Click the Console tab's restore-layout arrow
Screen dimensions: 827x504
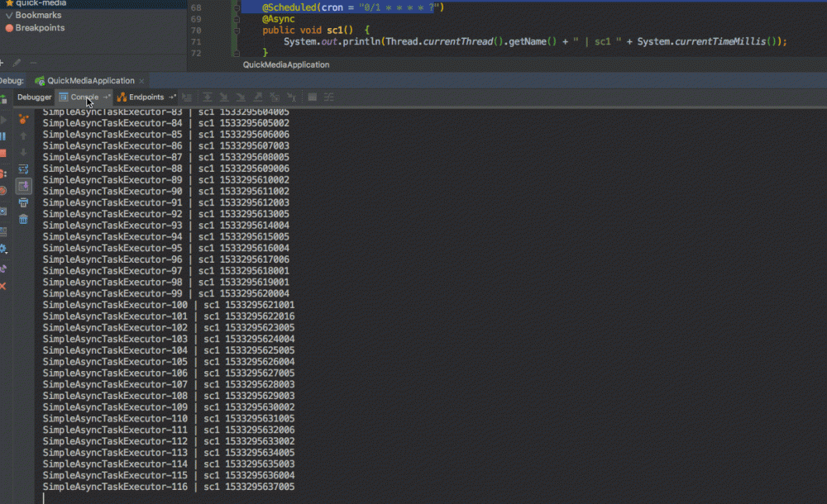(106, 97)
